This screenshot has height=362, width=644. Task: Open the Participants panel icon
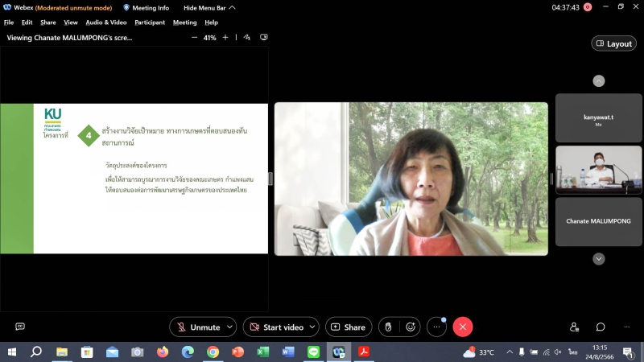[575, 327]
